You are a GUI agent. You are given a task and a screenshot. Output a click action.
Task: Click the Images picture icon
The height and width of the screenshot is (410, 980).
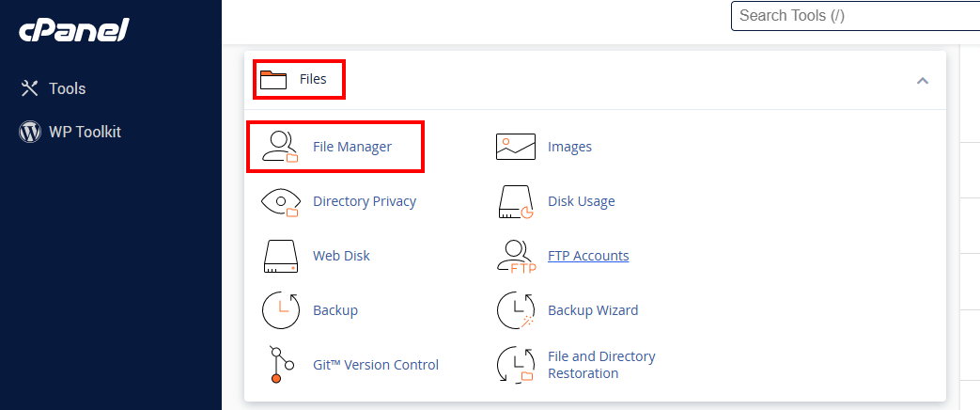pyautogui.click(x=516, y=147)
